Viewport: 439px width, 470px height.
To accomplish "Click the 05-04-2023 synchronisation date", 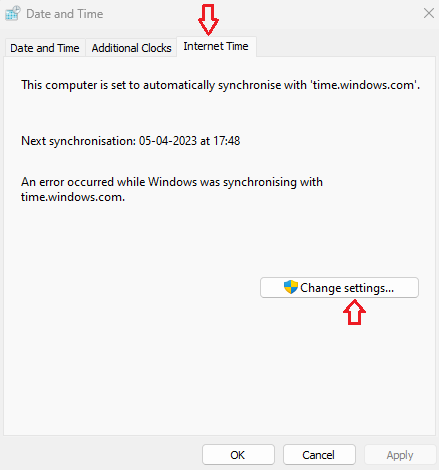I will [x=168, y=141].
